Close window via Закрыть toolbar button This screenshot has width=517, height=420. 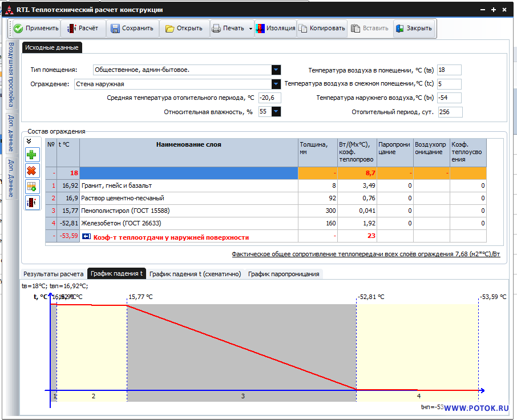pos(414,29)
